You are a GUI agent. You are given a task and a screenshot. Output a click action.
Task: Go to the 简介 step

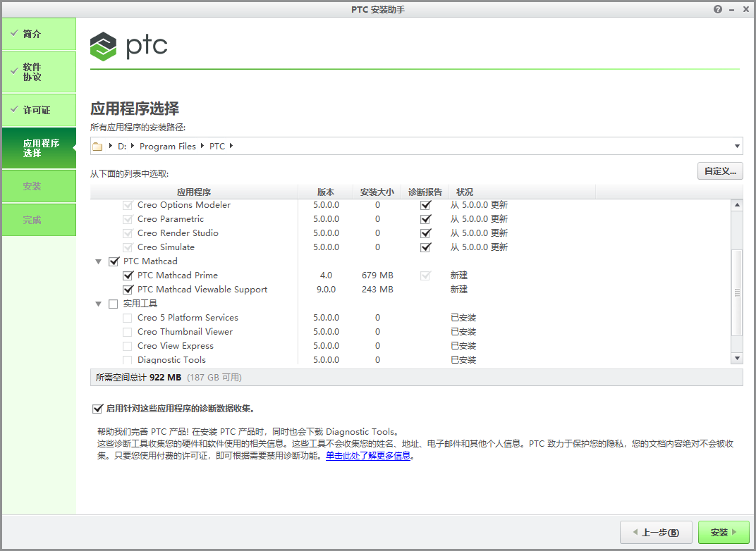point(39,34)
